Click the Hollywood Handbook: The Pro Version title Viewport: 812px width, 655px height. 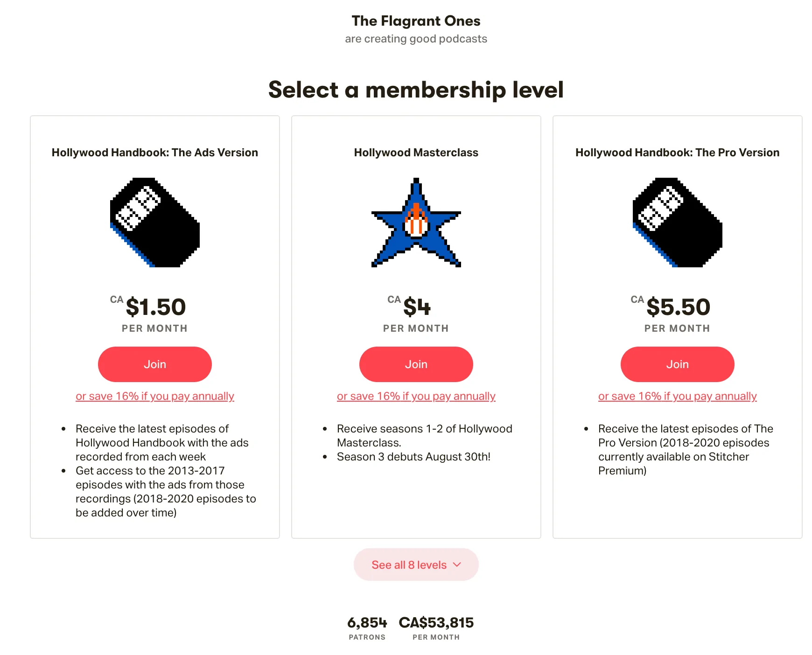[x=677, y=153]
